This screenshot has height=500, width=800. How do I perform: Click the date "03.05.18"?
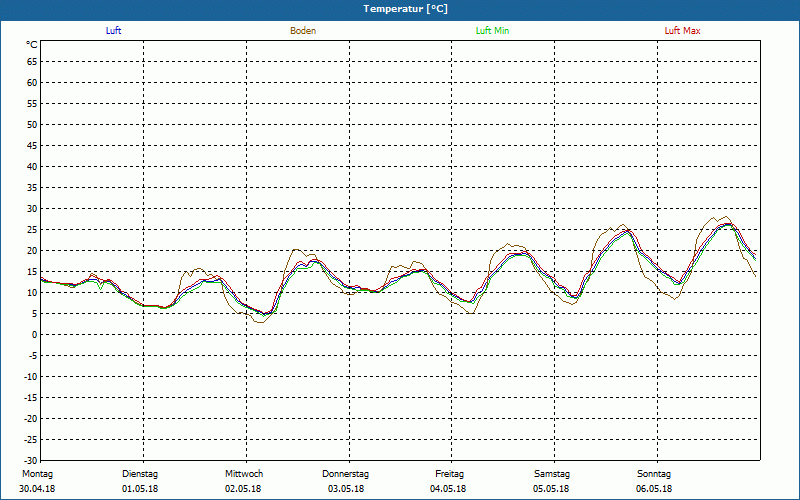[346, 489]
